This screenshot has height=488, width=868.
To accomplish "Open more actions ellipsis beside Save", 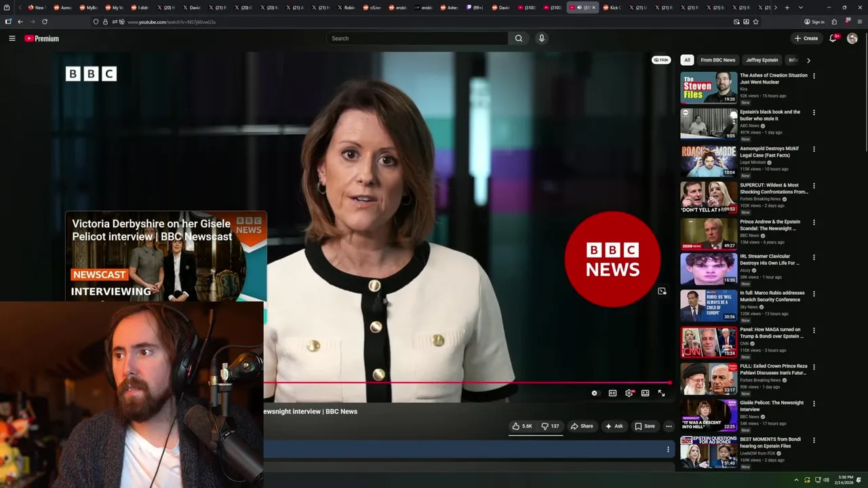I will point(669,426).
